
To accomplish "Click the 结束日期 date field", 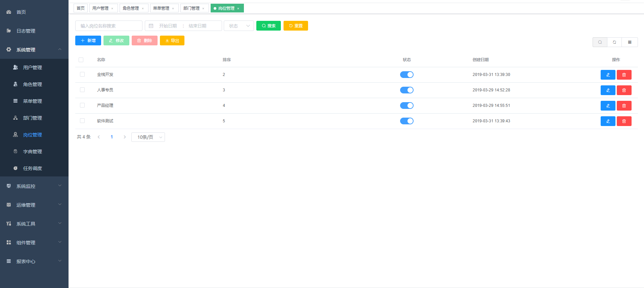I will coord(198,26).
